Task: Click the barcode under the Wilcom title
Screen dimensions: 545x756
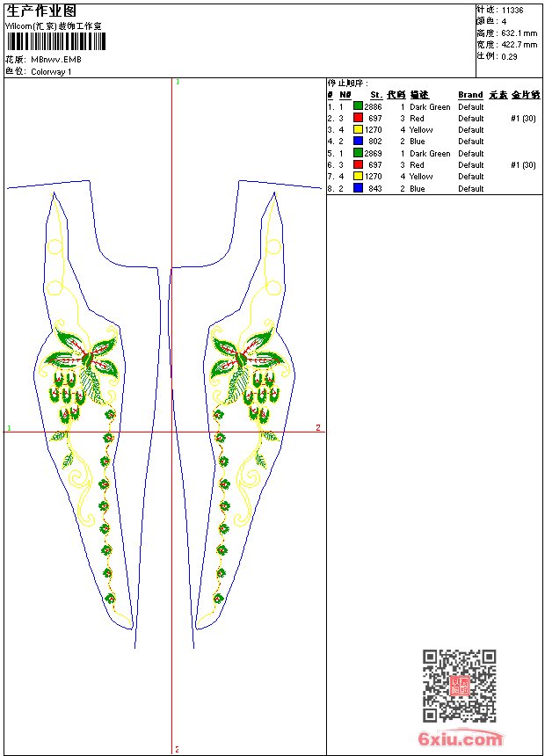Action: coord(55,42)
